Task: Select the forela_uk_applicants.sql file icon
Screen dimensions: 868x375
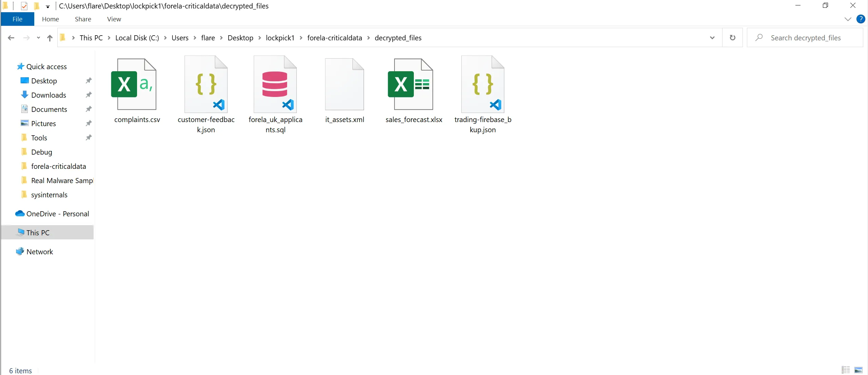Action: tap(275, 84)
